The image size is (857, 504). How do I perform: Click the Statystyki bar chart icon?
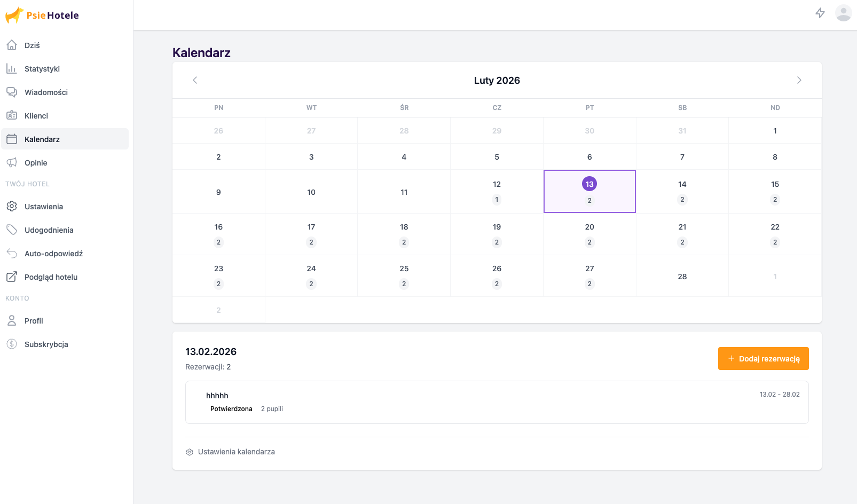[x=12, y=69]
